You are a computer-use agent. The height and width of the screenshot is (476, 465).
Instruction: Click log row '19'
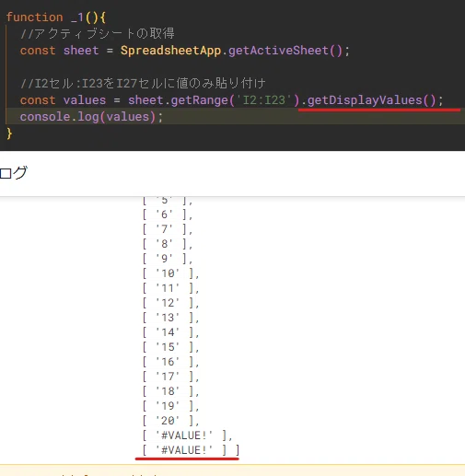170,406
